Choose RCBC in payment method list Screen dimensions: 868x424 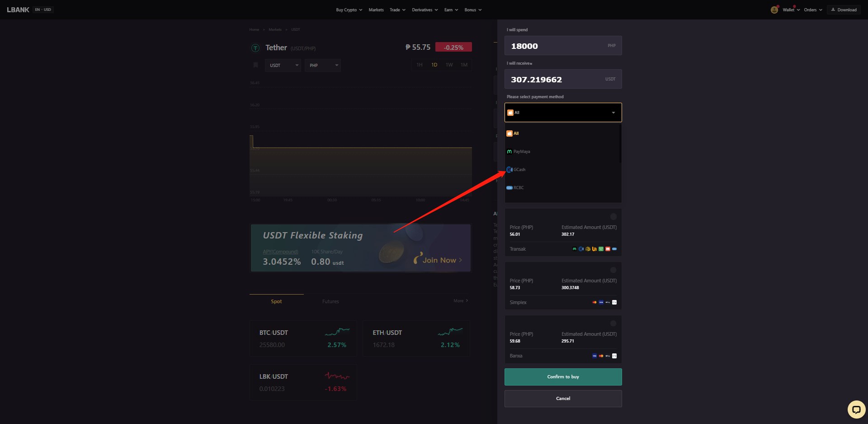(x=563, y=188)
